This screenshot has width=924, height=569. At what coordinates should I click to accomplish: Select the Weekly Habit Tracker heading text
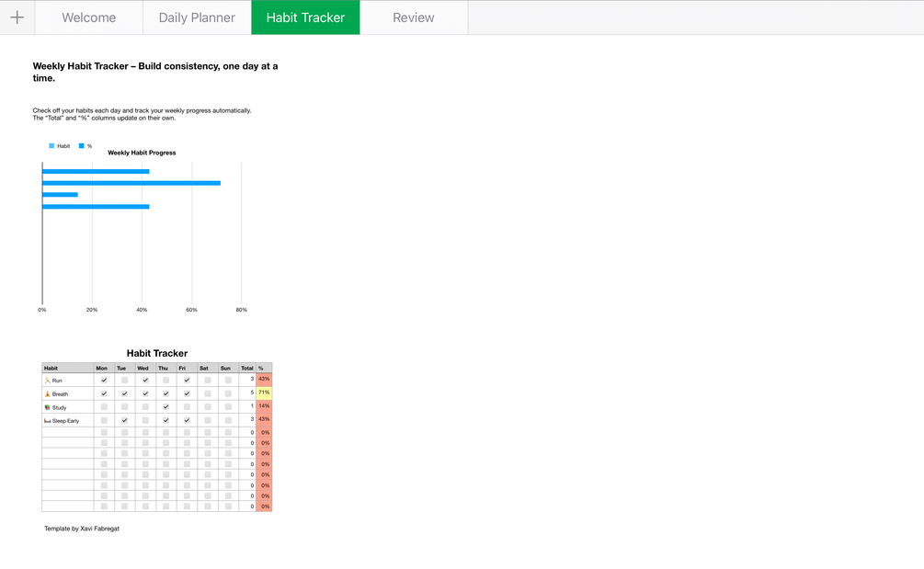pos(155,72)
